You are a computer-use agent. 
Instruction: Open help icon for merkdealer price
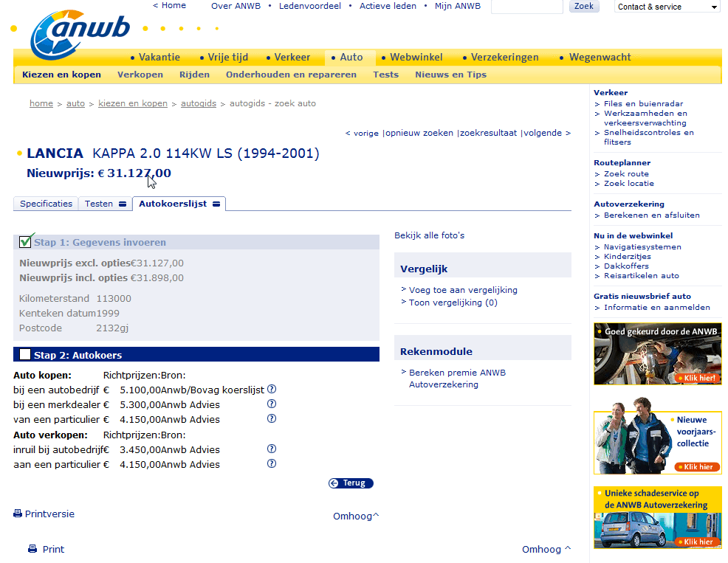tap(272, 404)
